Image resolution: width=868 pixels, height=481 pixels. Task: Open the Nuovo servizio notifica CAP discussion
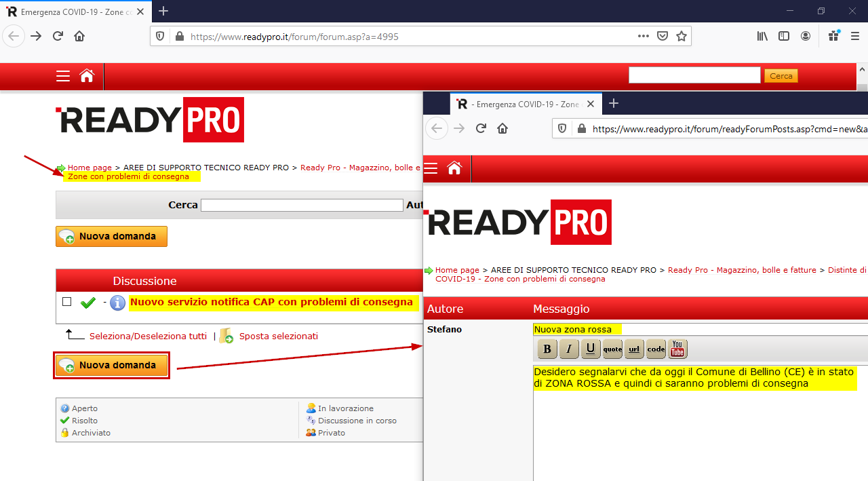pyautogui.click(x=271, y=302)
